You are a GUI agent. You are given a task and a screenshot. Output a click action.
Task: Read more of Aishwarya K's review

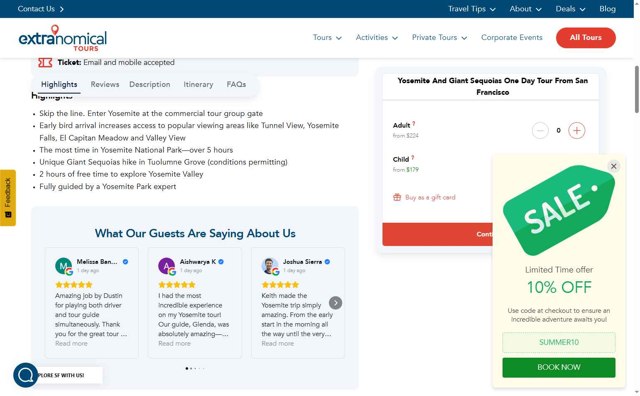(174, 343)
